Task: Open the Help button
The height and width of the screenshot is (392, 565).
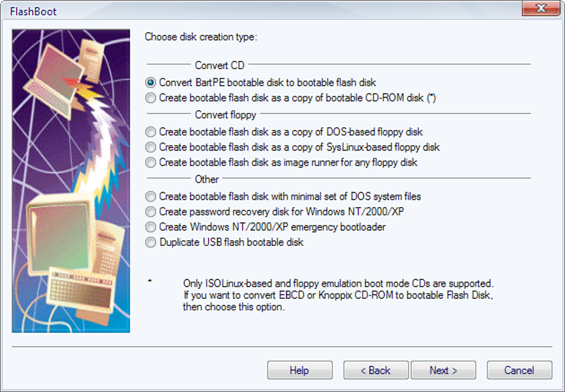Action: (300, 370)
